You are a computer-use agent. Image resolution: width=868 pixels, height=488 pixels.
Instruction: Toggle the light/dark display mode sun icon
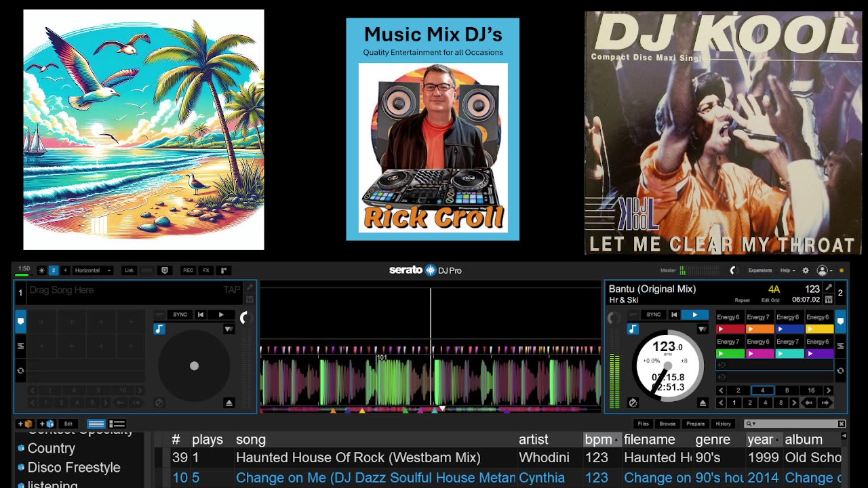[41, 270]
